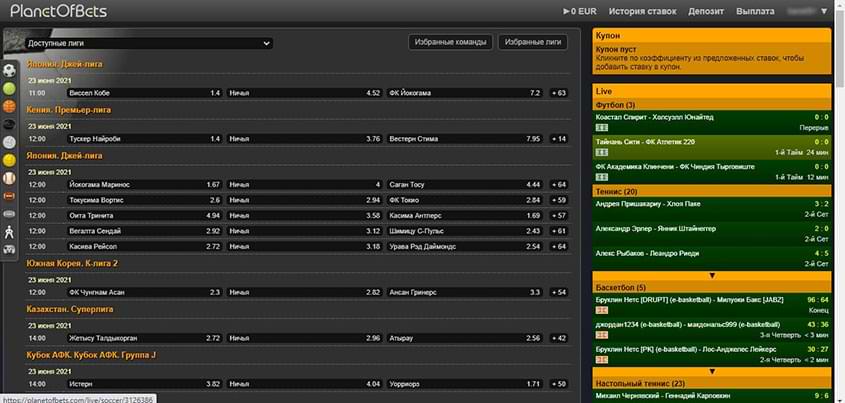This screenshot has width=845, height=403.
Task: Select the gamepad esports icon
Action: (x=9, y=249)
